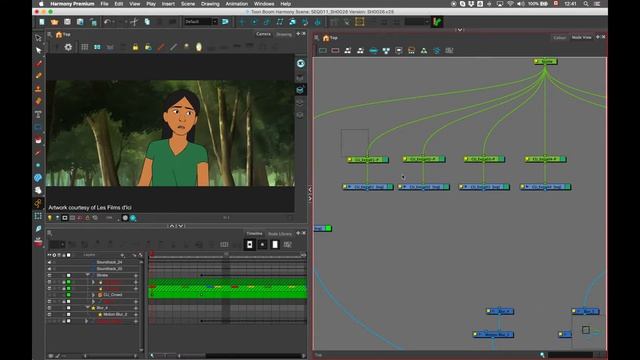Click the green run script icon in top toolbar
Screen dimensions: 640x360
438,22
